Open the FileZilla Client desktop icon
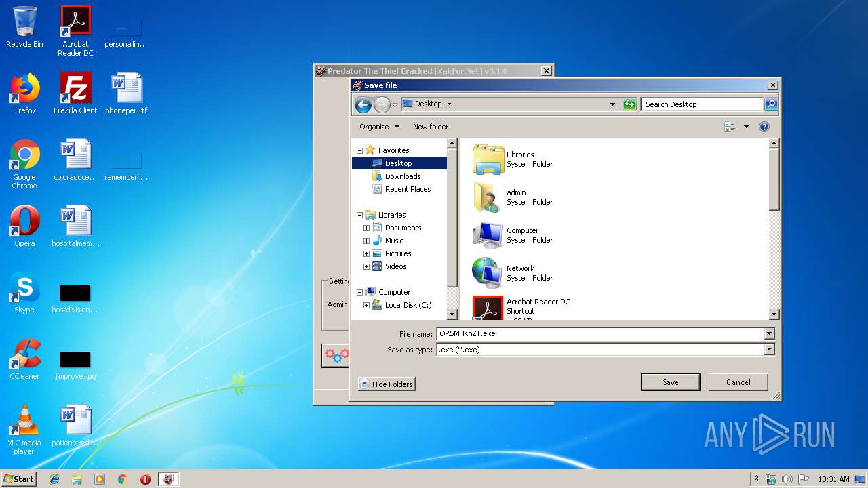This screenshot has width=868, height=488. (75, 94)
